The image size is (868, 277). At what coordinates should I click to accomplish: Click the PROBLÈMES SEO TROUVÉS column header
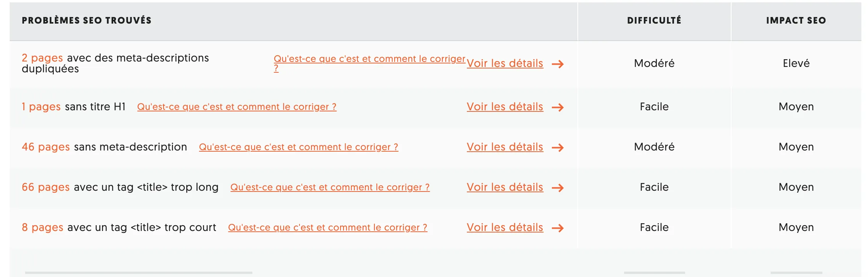click(87, 21)
